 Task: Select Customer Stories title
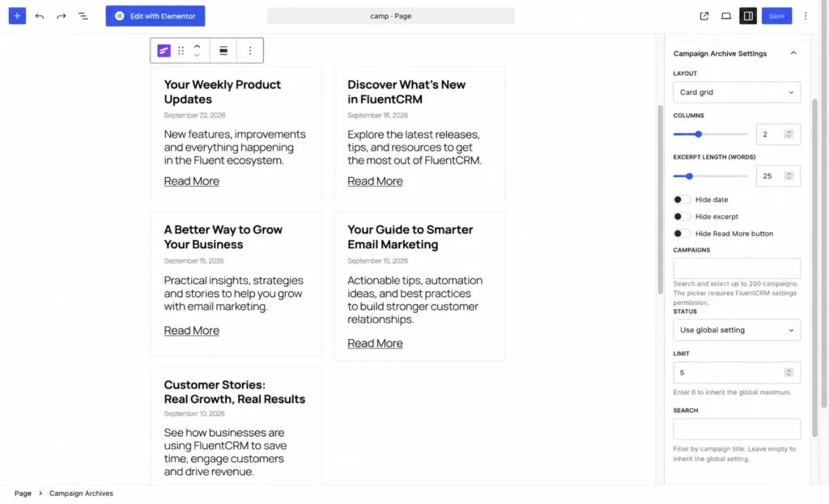(234, 392)
